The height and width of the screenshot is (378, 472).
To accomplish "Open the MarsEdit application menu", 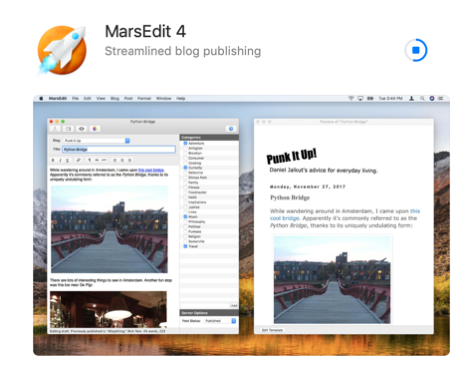I will [58, 98].
